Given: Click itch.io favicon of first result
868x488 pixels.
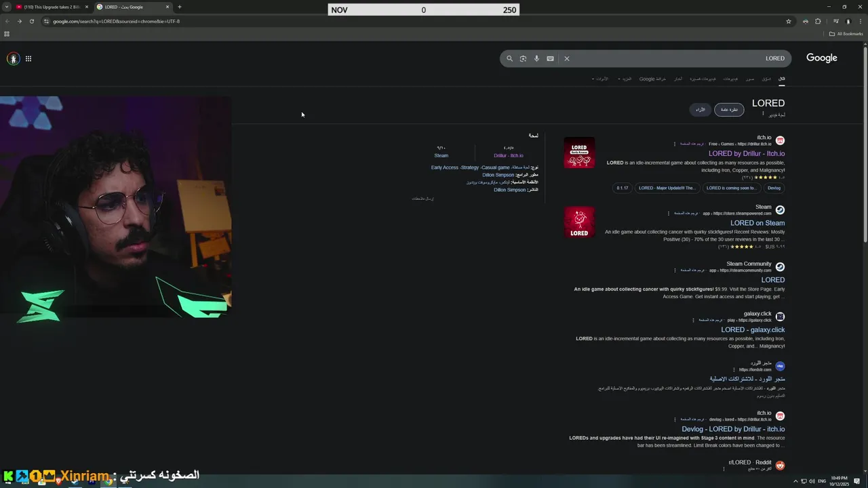Looking at the screenshot, I should 780,140.
